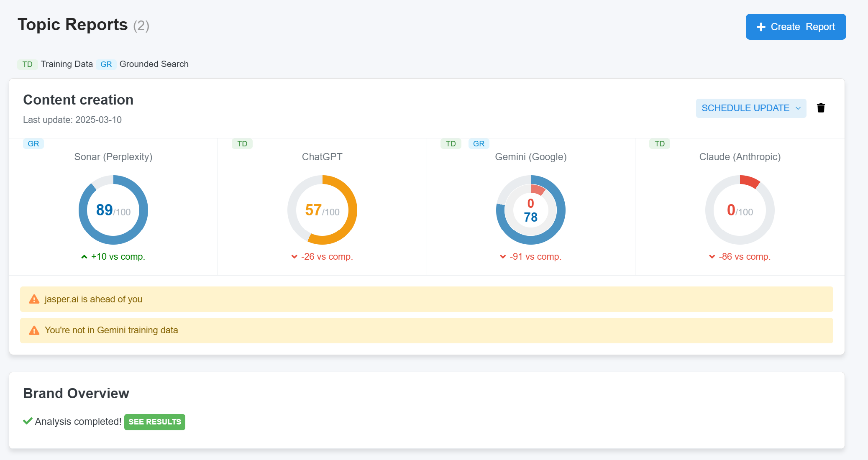The height and width of the screenshot is (460, 868).
Task: Click the GR badge above Gemini (Google)
Action: coord(479,144)
